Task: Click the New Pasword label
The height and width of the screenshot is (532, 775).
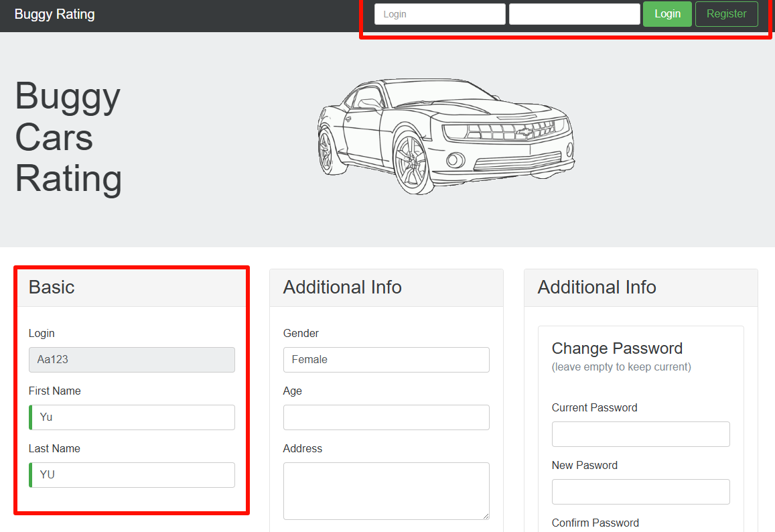Action: [584, 465]
